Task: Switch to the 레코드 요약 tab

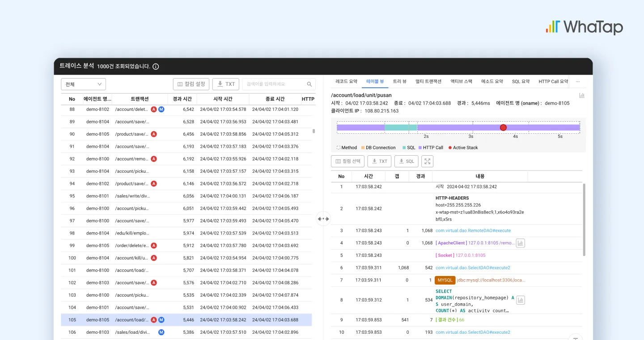Action: pyautogui.click(x=347, y=81)
